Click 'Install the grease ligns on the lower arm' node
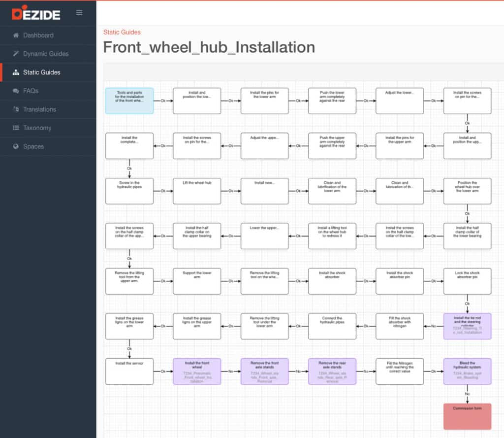Viewport: 504px width, 438px height. (x=129, y=326)
